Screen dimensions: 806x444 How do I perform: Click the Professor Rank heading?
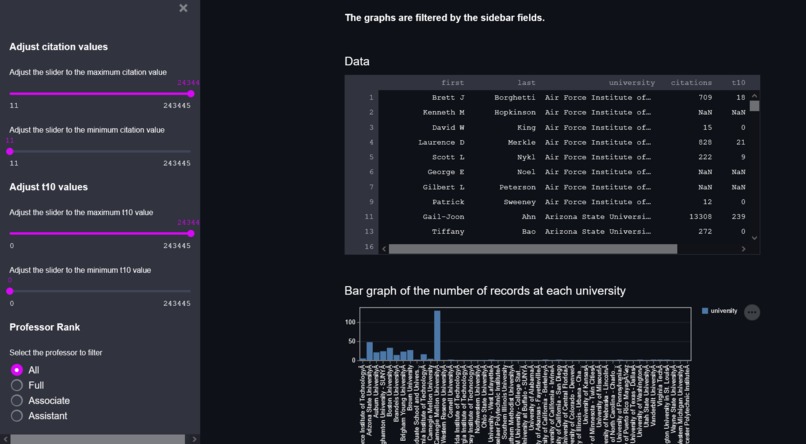tap(45, 327)
